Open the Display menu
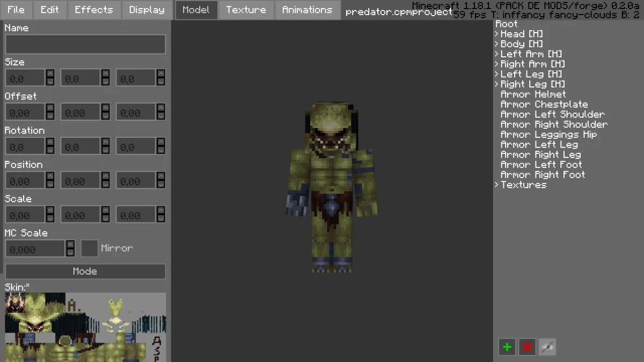The image size is (644, 362). click(147, 10)
